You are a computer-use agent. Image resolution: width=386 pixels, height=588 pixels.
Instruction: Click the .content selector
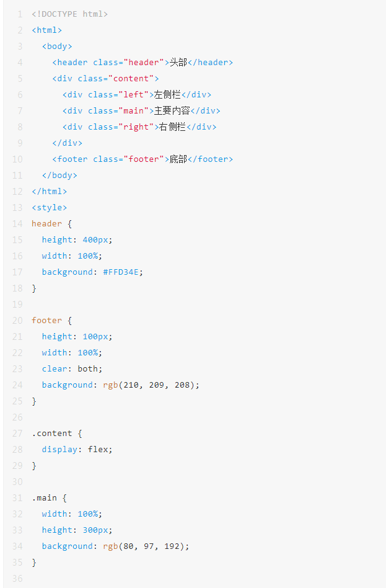[51, 433]
